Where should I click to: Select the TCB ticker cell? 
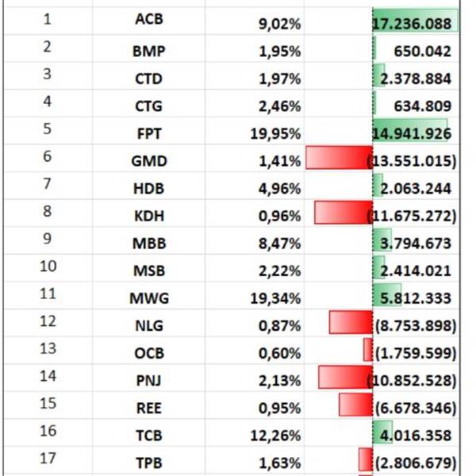148,436
